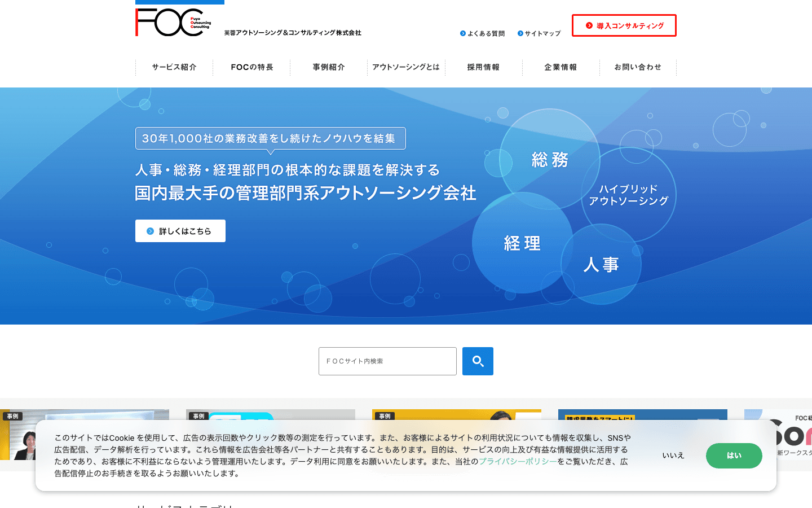Select the ハイブリッドアウトソーシング bubble
Screen dimensions: 812x508
pyautogui.click(x=629, y=195)
